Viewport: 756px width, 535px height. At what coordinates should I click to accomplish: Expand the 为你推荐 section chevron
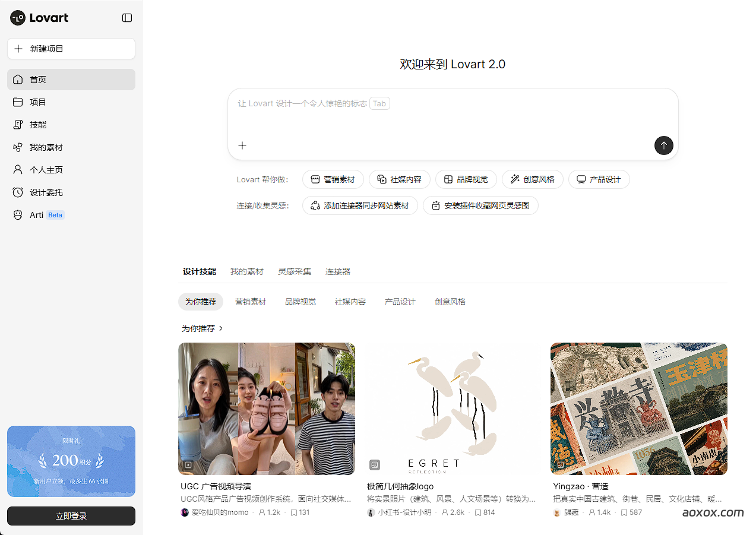221,328
